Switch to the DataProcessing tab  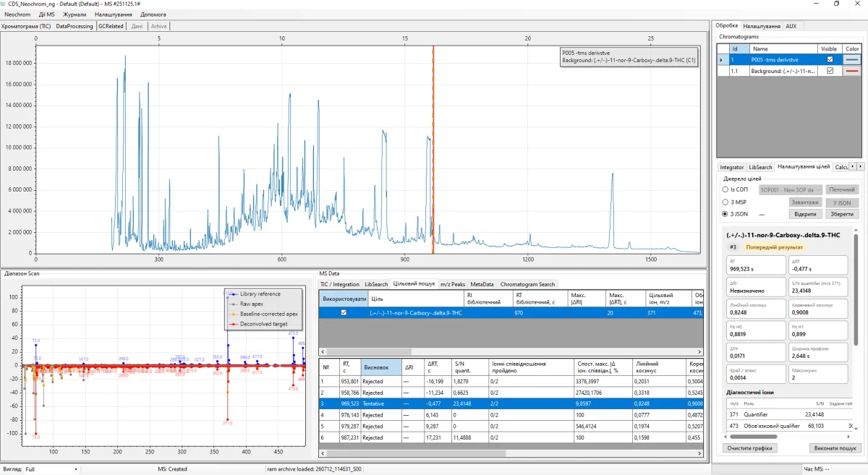coord(75,26)
